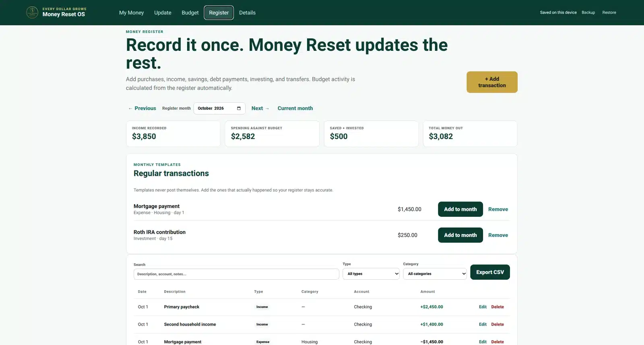Image resolution: width=644 pixels, height=345 pixels.
Task: Expand the All types dropdown
Action: tap(371, 274)
